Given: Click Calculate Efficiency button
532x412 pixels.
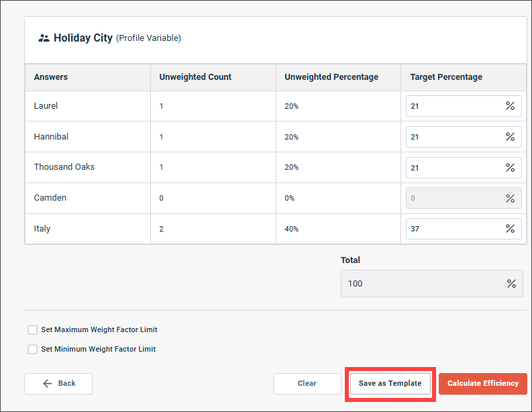Looking at the screenshot, I should click(483, 384).
